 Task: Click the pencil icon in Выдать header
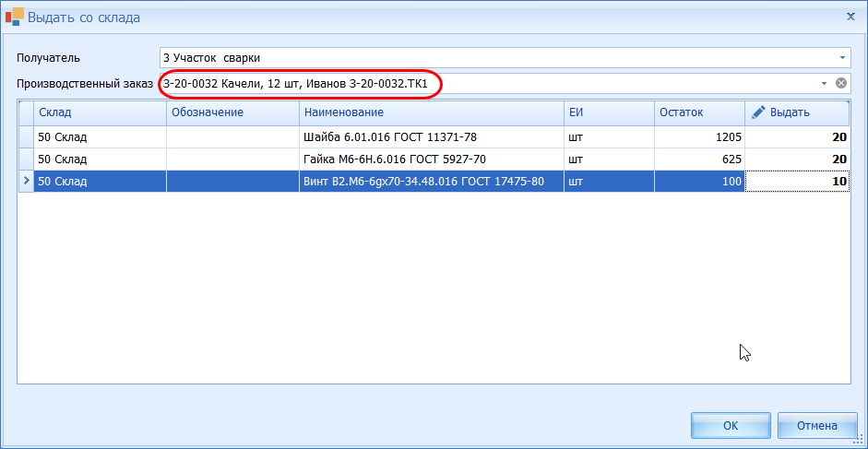coord(759,112)
